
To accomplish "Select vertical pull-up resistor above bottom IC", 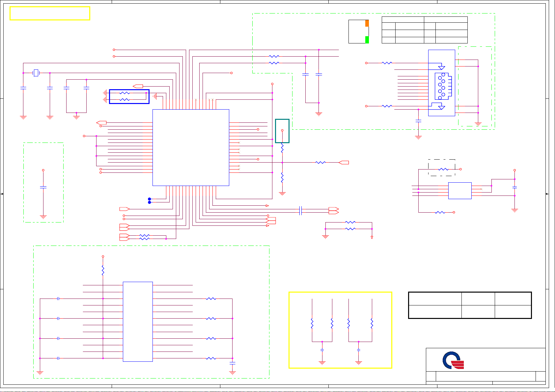I will tap(103, 271).
